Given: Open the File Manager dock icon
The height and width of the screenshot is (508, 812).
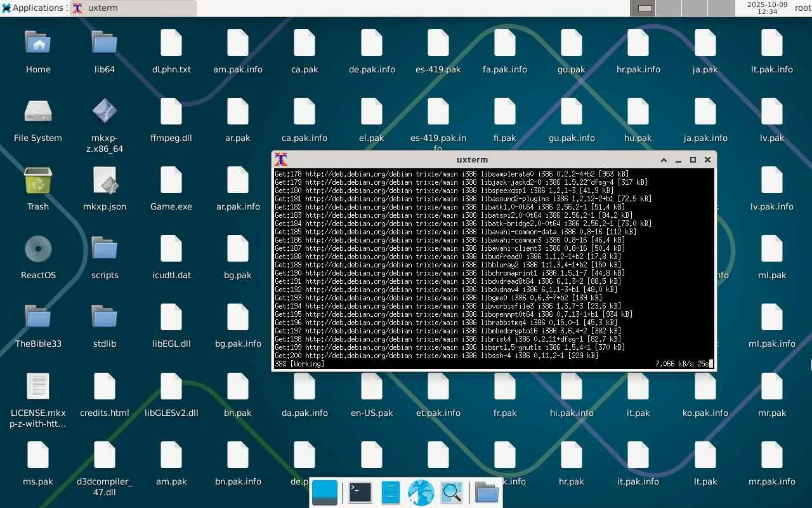Looking at the screenshot, I should pyautogui.click(x=390, y=493).
